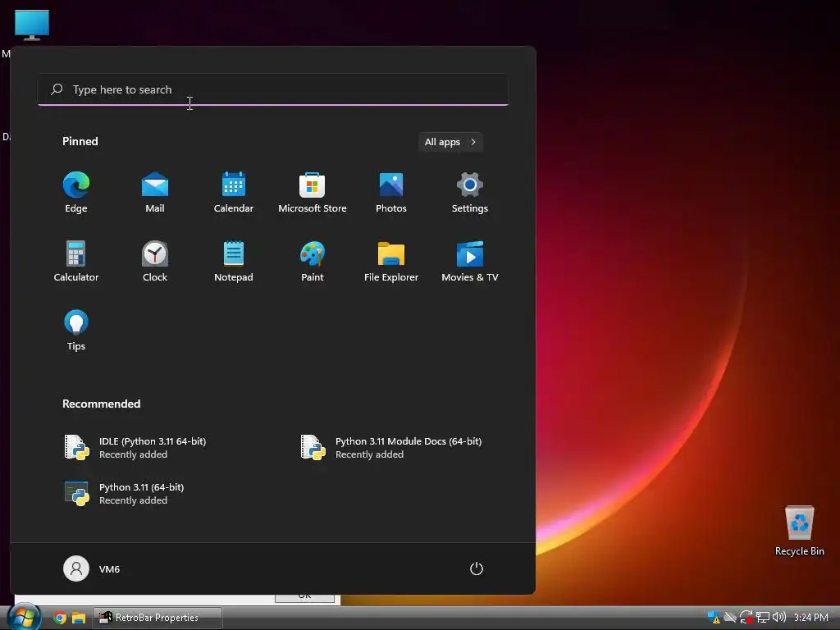Open the VM6 user account menu
Image resolution: width=840 pixels, height=630 pixels.
coord(92,568)
